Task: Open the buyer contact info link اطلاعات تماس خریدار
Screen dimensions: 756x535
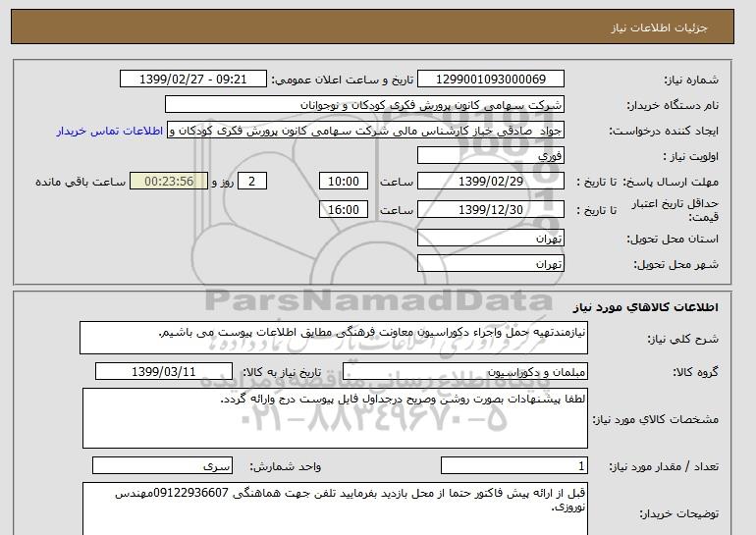Action: [x=110, y=132]
